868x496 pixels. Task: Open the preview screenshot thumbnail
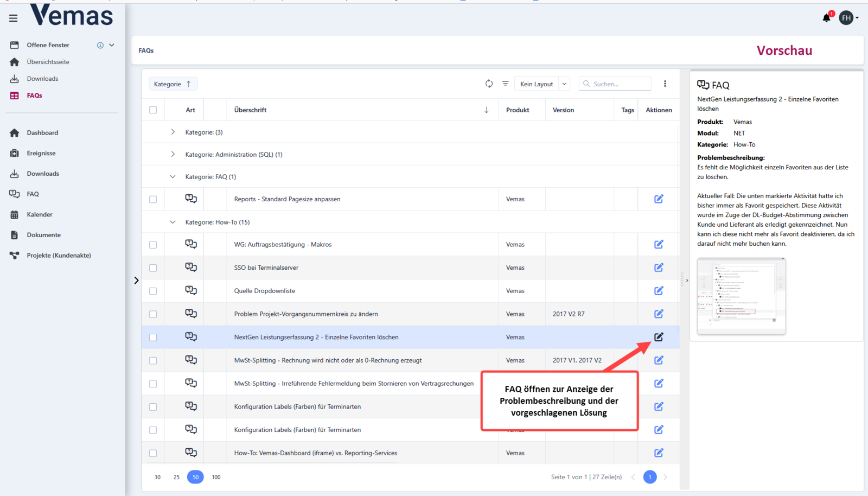(x=742, y=296)
